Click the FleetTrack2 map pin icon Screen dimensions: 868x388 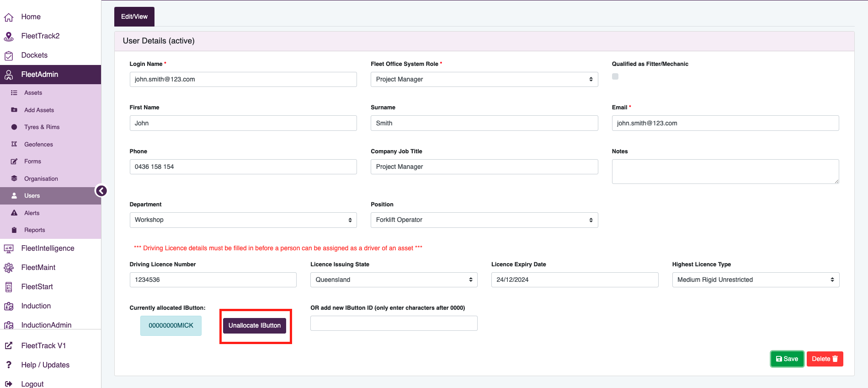click(9, 36)
